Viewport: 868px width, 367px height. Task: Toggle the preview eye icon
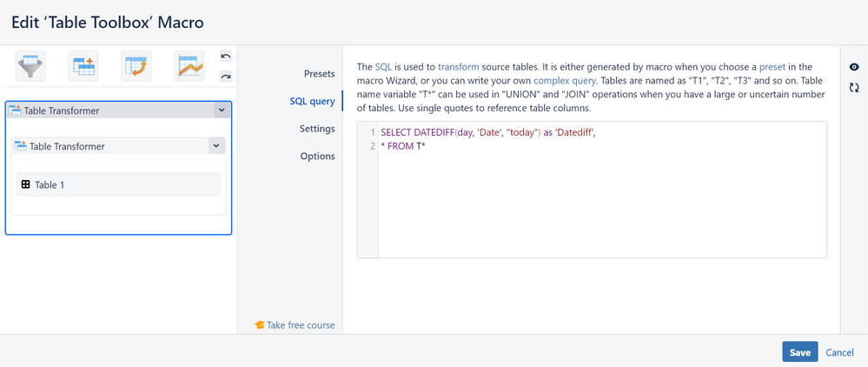point(854,67)
